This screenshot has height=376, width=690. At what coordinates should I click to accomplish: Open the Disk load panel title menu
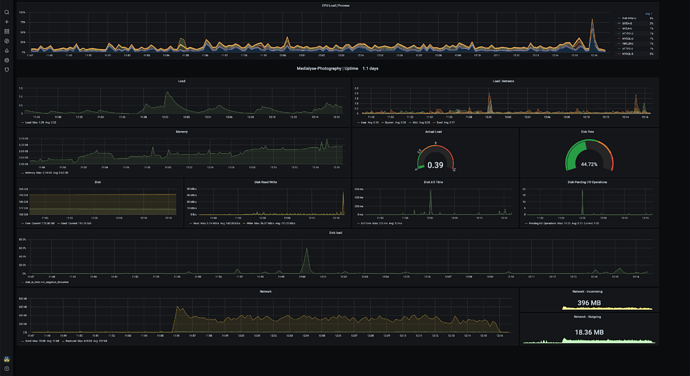click(335, 232)
